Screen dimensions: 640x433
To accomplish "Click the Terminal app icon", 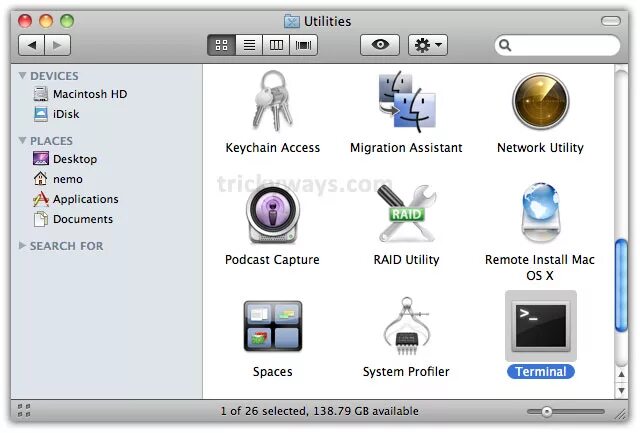I will point(541,326).
